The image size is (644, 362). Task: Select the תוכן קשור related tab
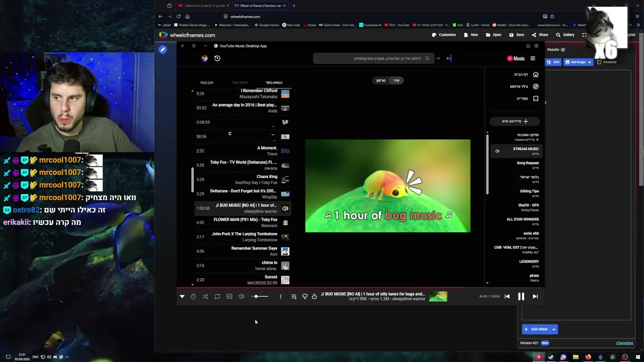pyautogui.click(x=206, y=82)
